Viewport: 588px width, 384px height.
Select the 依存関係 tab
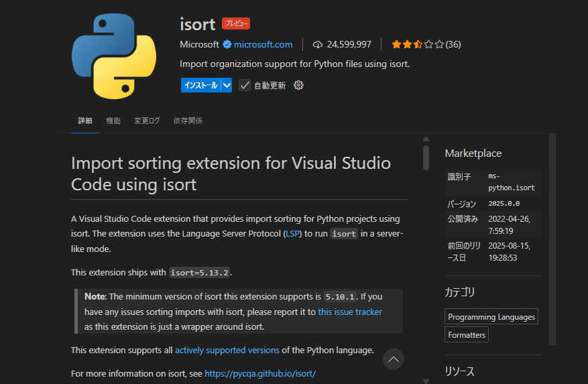[188, 121]
